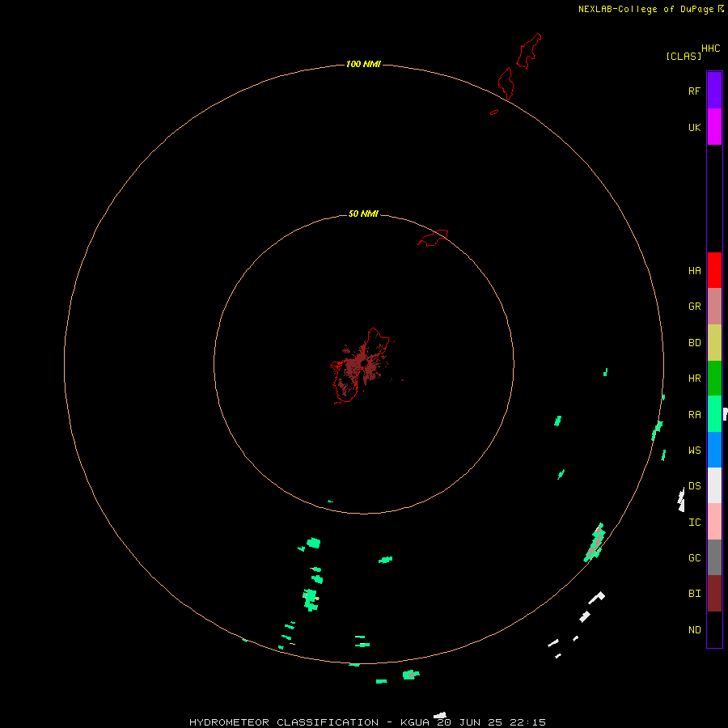Click the '100 NMI' range ring label
728x728 pixels.
pos(363,64)
